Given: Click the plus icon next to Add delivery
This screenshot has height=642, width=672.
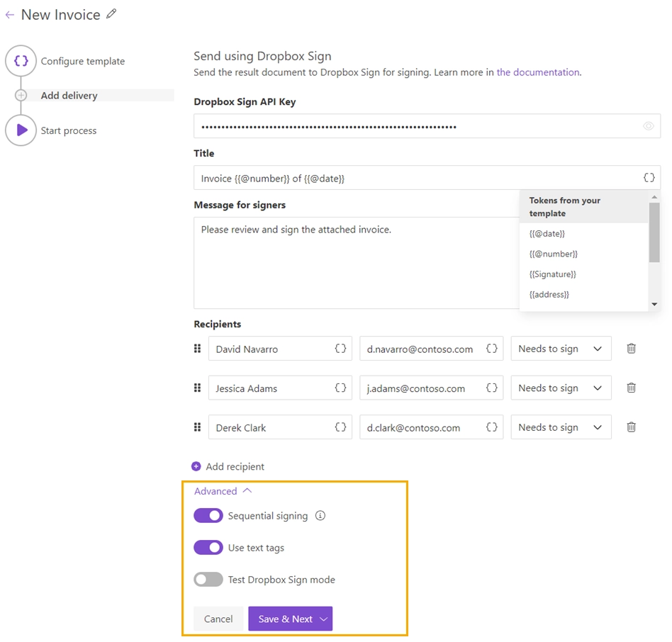Looking at the screenshot, I should (x=21, y=95).
